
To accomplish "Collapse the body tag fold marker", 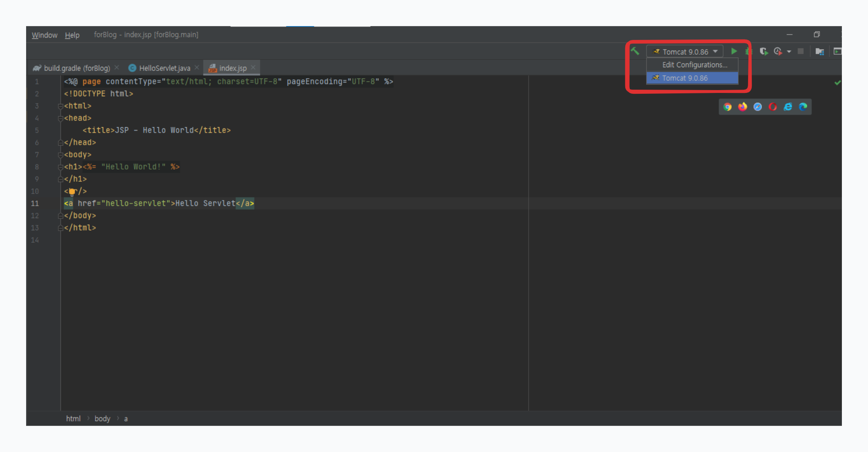I will point(60,155).
